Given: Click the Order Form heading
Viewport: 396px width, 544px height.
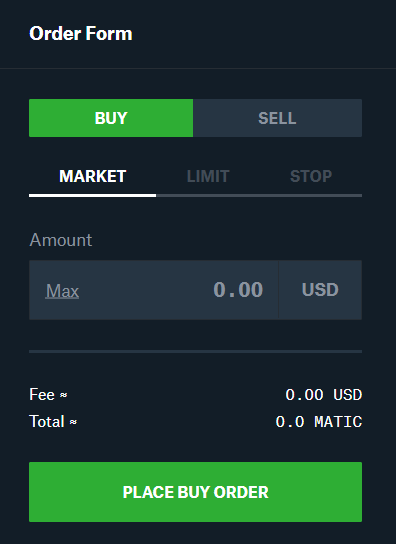Looking at the screenshot, I should [81, 34].
